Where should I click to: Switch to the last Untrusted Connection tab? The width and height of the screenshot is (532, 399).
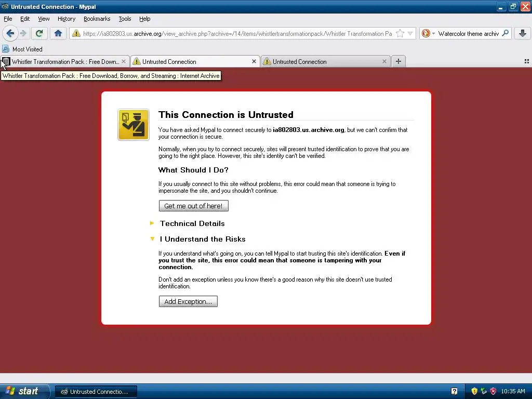pyautogui.click(x=325, y=61)
